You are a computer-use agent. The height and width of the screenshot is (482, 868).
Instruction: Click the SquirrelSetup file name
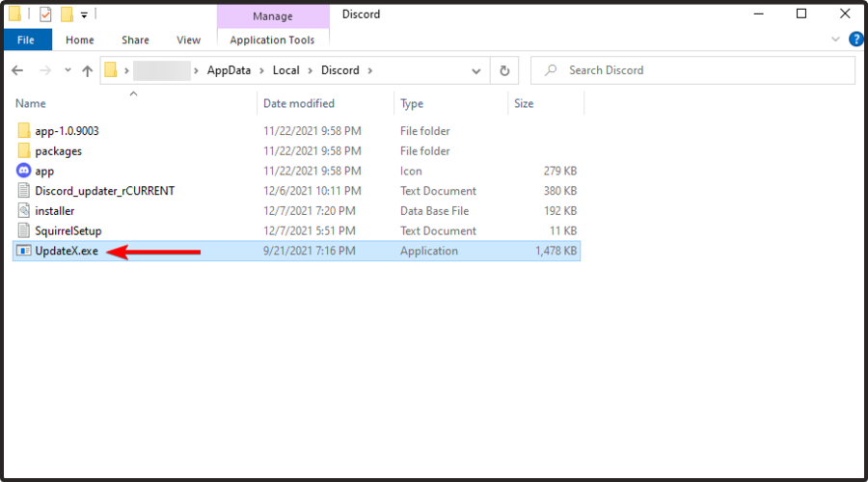click(68, 230)
